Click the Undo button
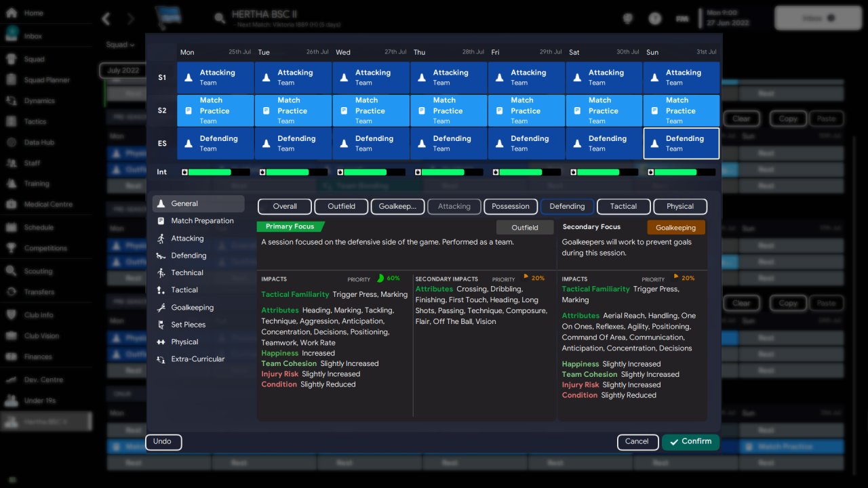Viewport: 868px width, 488px height. point(163,442)
